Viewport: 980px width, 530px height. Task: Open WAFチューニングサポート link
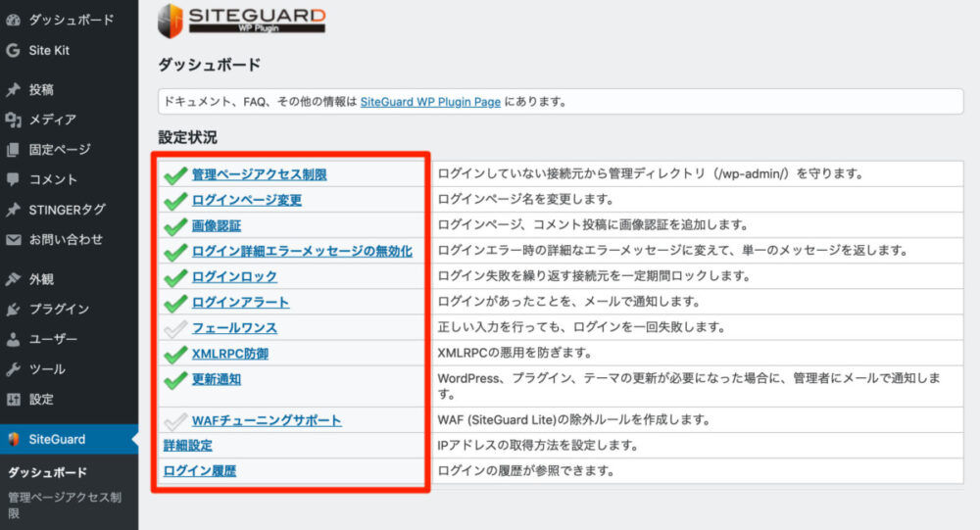[x=267, y=420]
